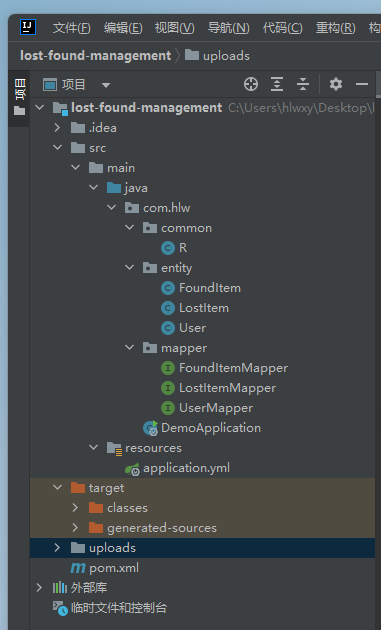This screenshot has width=381, height=630.
Task: Expand the generated-sources folder
Action: tap(75, 528)
